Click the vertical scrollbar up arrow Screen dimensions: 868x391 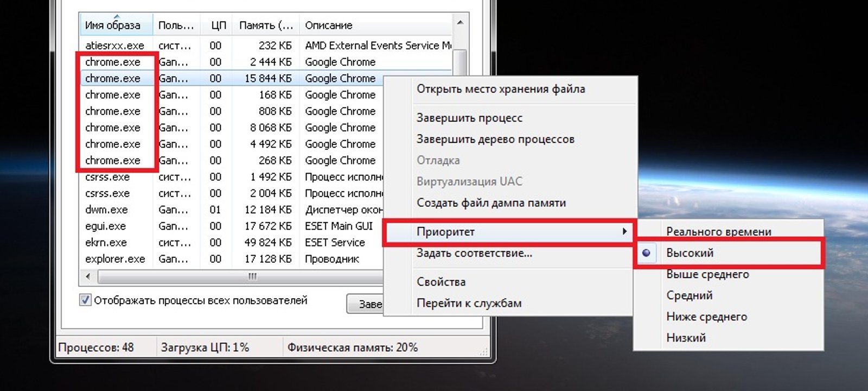(x=460, y=23)
